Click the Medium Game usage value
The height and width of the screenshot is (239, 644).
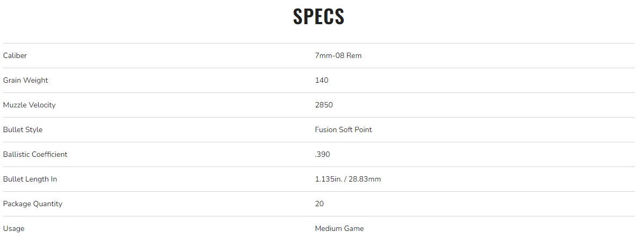pos(339,228)
